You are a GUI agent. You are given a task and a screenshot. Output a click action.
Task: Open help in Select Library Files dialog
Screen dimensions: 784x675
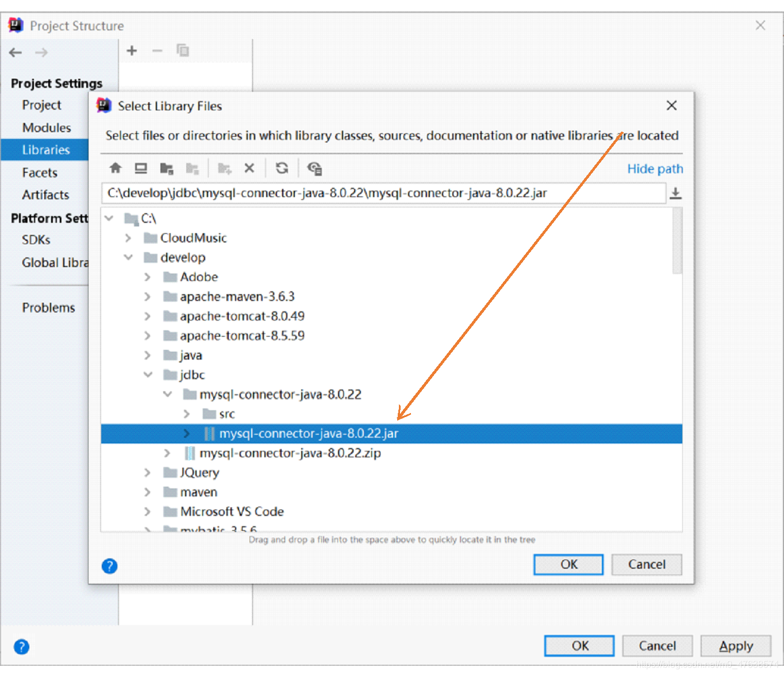109,566
